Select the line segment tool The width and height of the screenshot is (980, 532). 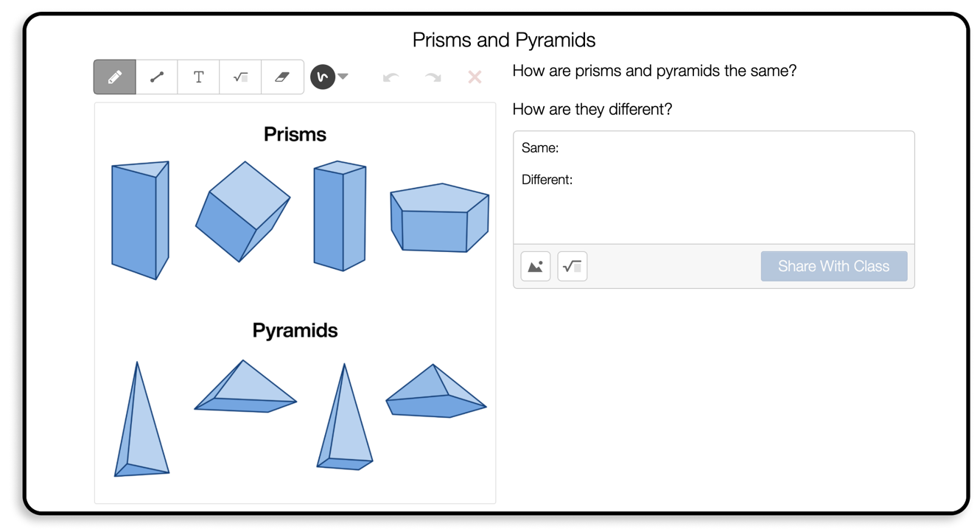[156, 77]
